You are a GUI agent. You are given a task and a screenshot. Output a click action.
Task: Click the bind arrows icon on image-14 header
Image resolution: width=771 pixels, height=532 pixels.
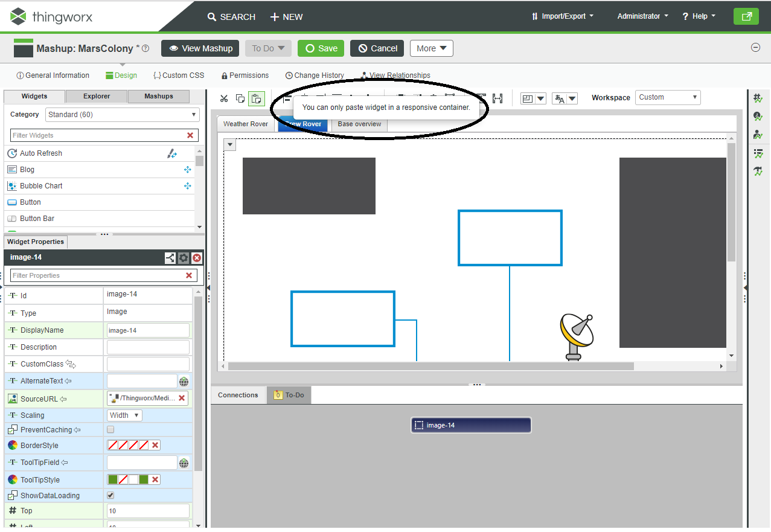[x=170, y=258]
